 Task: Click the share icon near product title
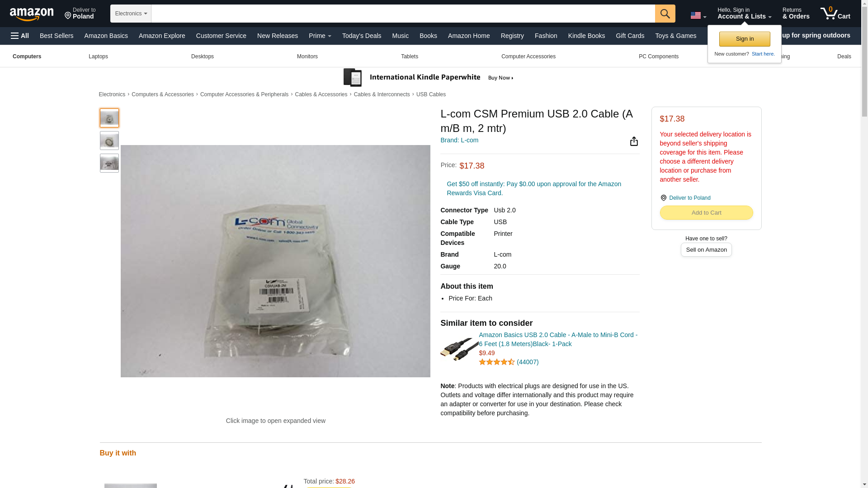pos(634,141)
